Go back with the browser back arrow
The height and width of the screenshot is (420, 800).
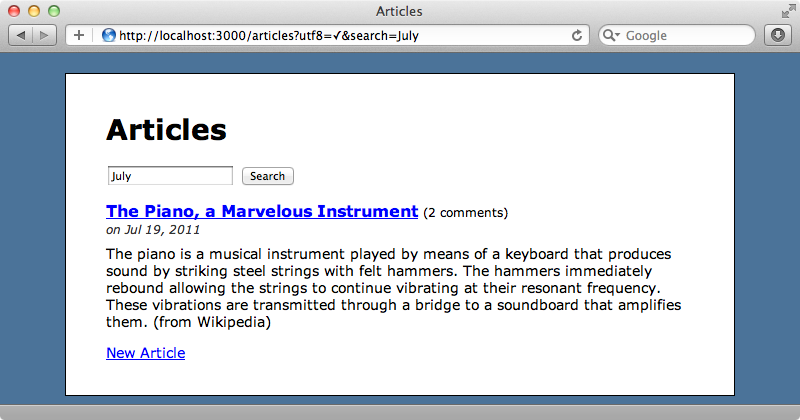20,35
